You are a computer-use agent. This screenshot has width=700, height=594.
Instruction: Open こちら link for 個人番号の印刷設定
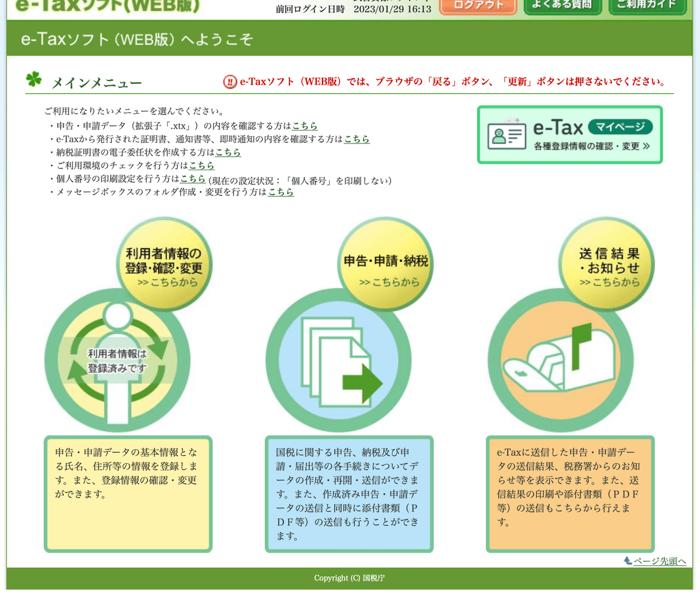(x=193, y=179)
